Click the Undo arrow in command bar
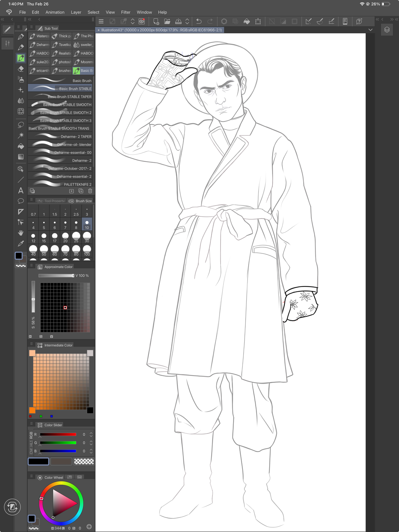 [199, 22]
